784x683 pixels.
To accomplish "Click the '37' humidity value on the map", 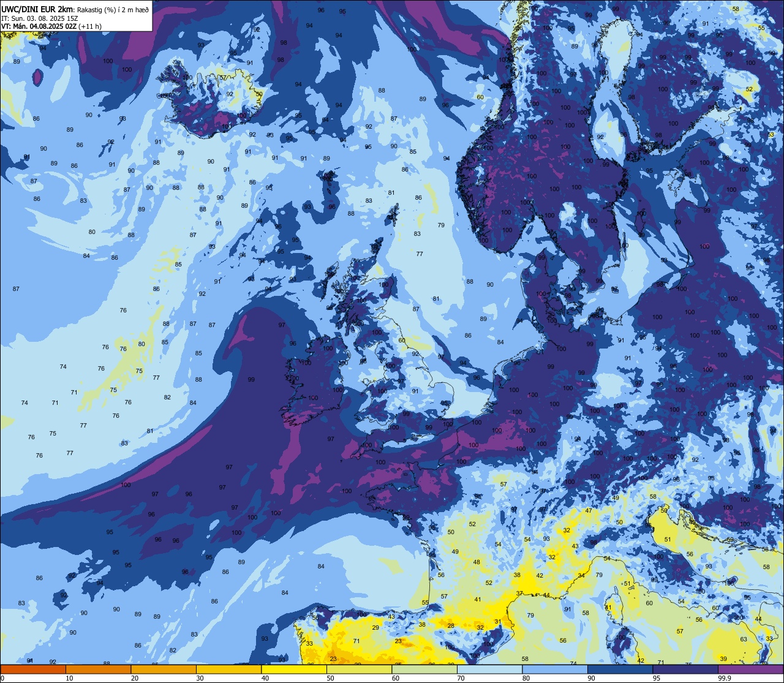I will point(519,594).
